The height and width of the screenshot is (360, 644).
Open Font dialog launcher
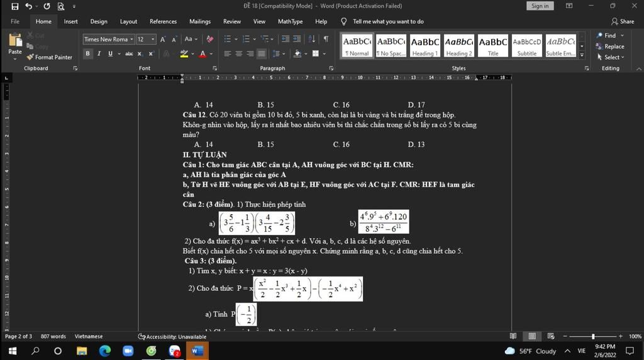[x=215, y=68]
